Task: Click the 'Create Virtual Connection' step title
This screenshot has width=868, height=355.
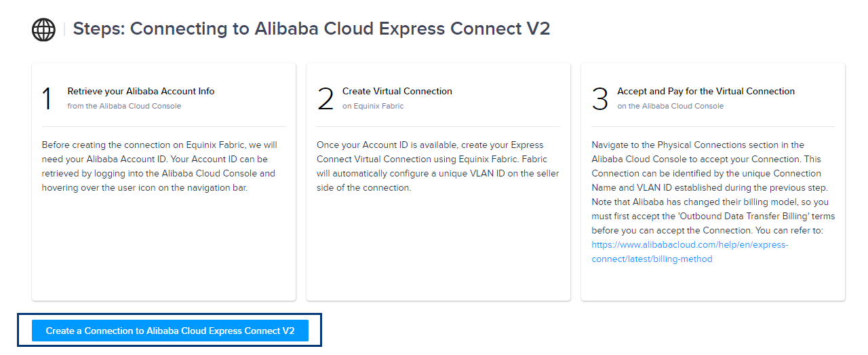Action: coord(397,91)
